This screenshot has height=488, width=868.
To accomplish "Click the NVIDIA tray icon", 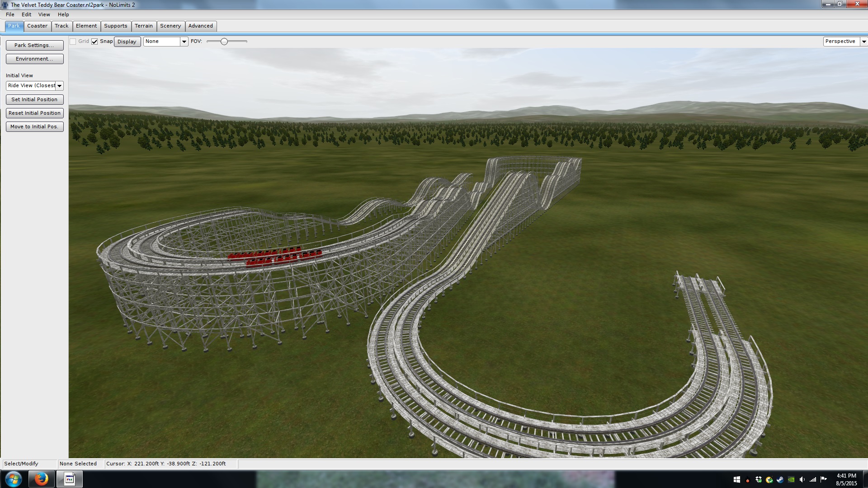I will (791, 479).
